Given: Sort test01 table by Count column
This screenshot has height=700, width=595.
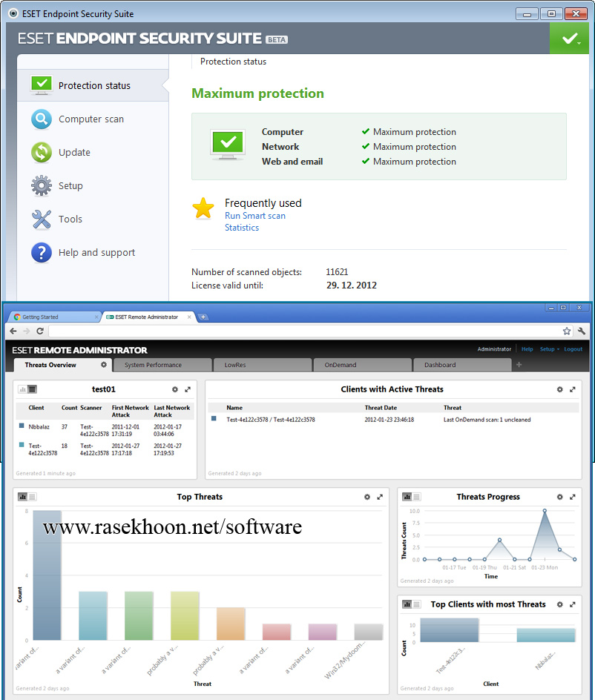Looking at the screenshot, I should point(69,408).
